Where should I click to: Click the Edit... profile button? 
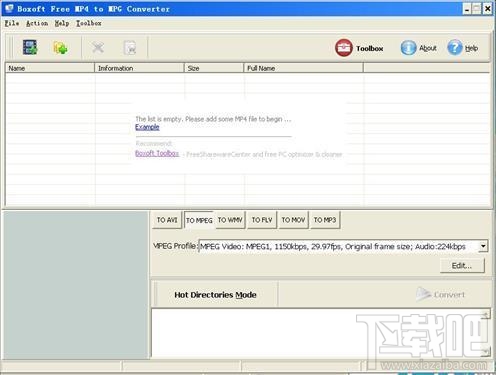(x=462, y=266)
